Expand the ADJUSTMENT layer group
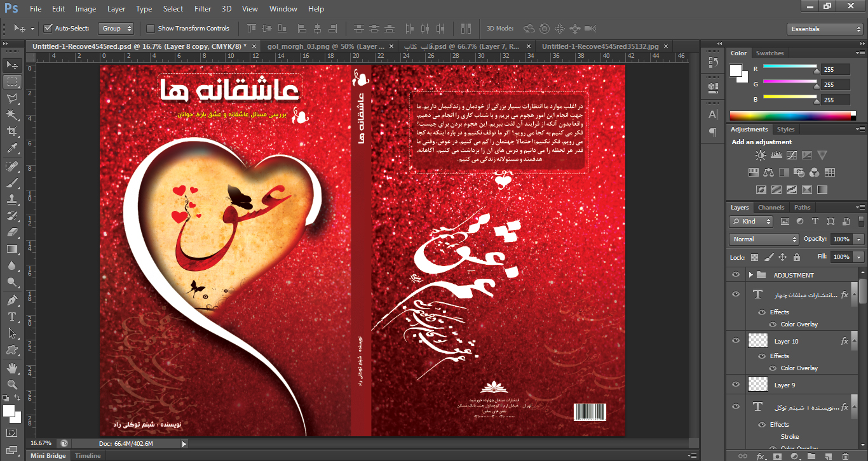Image resolution: width=868 pixels, height=461 pixels. pos(750,275)
